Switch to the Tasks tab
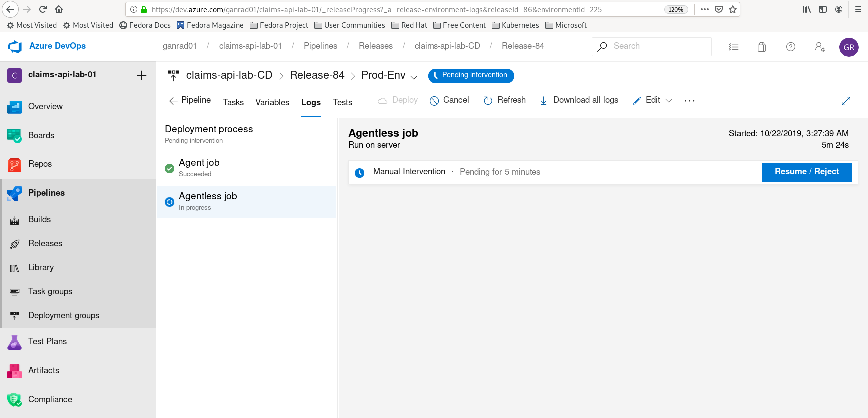This screenshot has width=868, height=418. (x=233, y=102)
